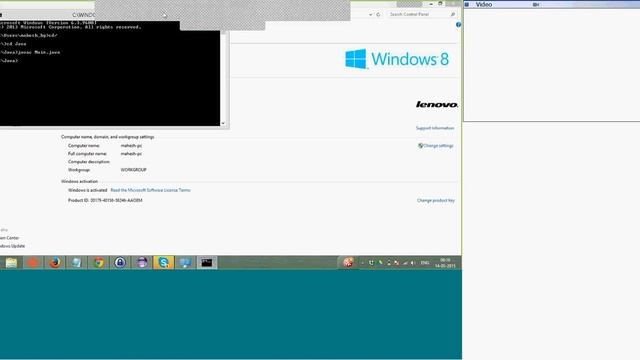Viewport: 640px width, 360px height.
Task: Switch to the System control panel taskbar icon
Action: click(185, 262)
